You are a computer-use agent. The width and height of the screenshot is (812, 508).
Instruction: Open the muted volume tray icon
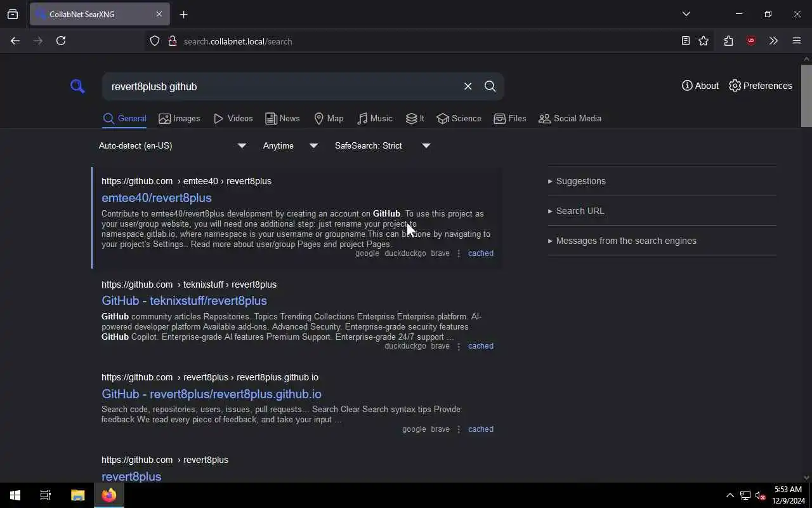coord(760,495)
